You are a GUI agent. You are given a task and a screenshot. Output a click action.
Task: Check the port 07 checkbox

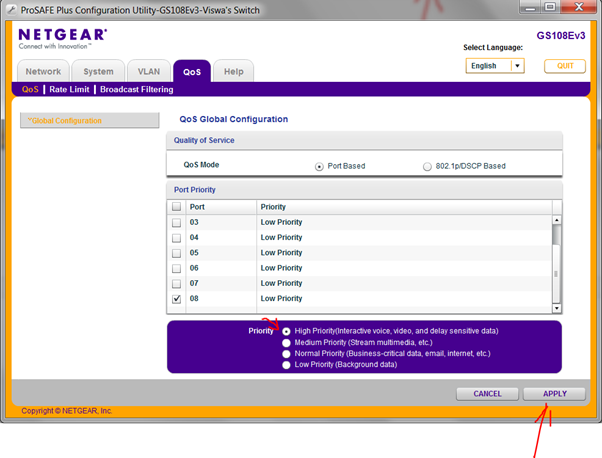(176, 283)
